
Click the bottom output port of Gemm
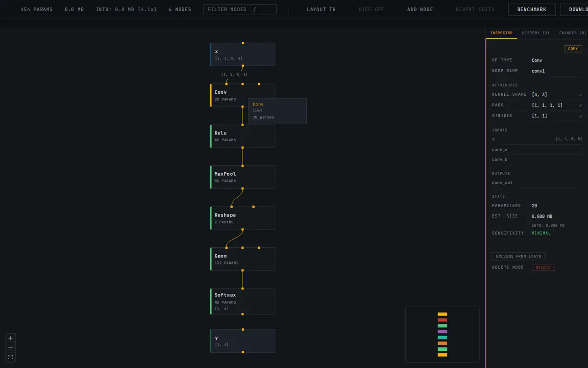point(243,270)
